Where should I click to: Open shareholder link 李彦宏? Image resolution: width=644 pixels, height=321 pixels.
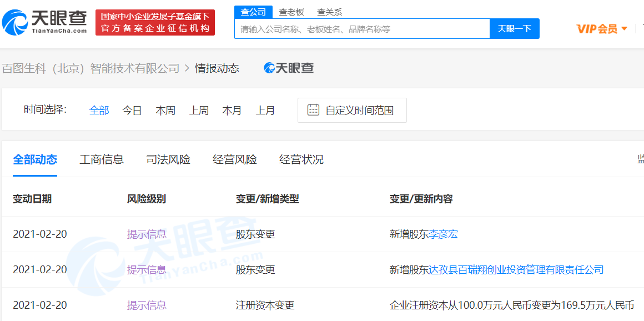pyautogui.click(x=443, y=234)
